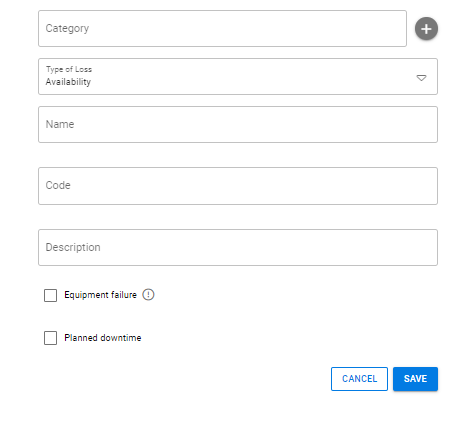Image resolution: width=473 pixels, height=421 pixels.
Task: Click the Description placeholder label
Action: (73, 247)
